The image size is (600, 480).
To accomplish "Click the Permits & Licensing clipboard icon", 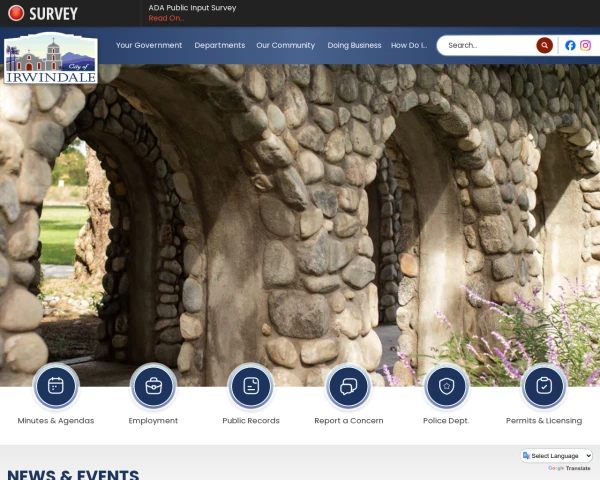I will [544, 386].
